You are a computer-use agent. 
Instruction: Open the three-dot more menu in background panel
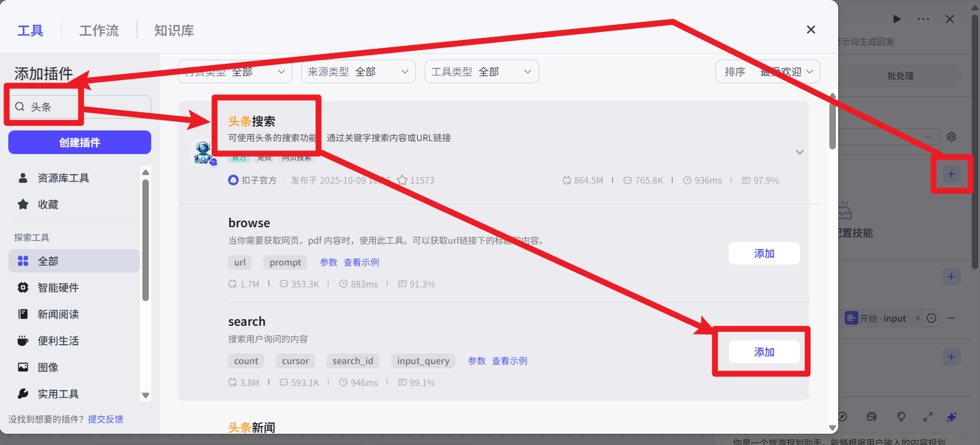(923, 19)
